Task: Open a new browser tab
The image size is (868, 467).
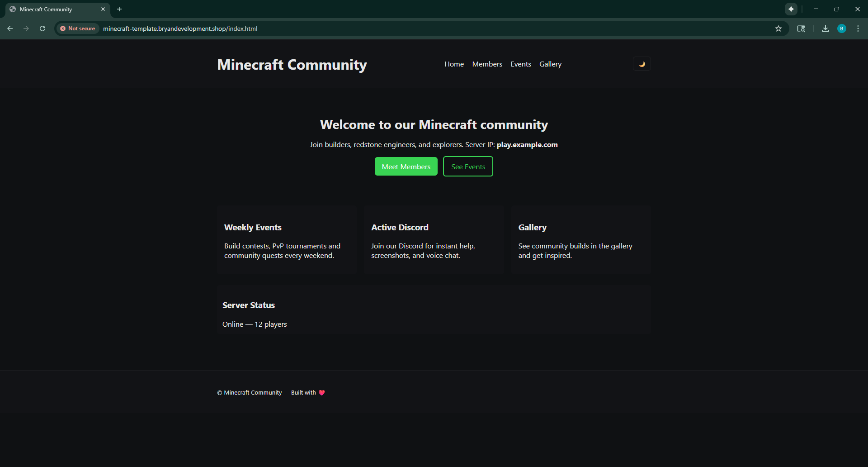Action: coord(119,9)
